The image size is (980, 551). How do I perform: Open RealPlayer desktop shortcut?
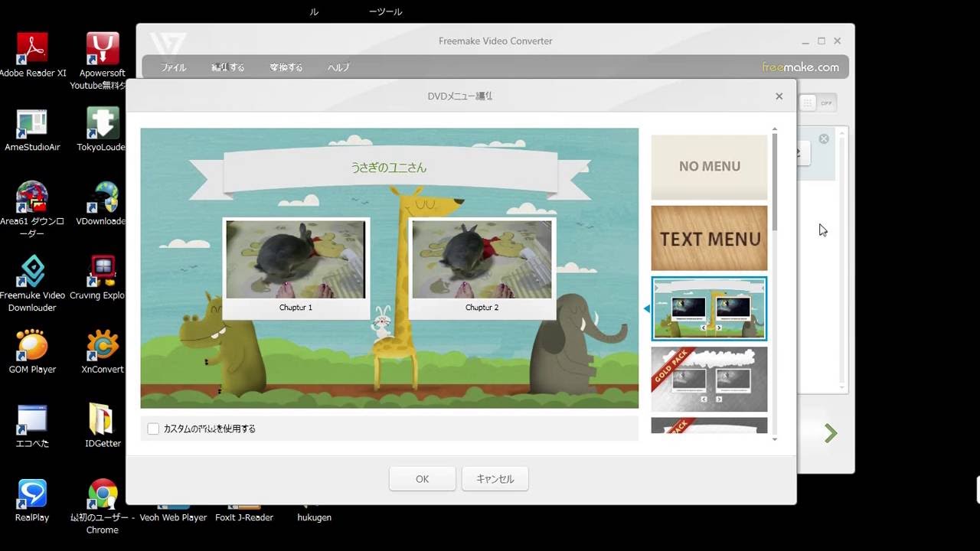(x=32, y=494)
